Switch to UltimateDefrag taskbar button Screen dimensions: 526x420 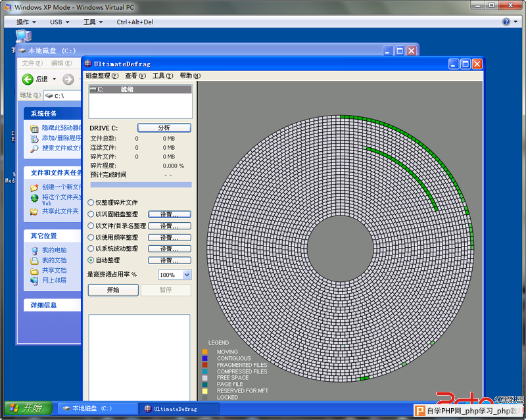(x=179, y=409)
